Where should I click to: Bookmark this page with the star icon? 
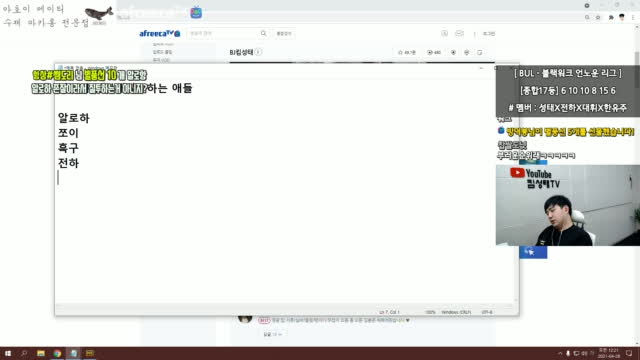(x=598, y=18)
